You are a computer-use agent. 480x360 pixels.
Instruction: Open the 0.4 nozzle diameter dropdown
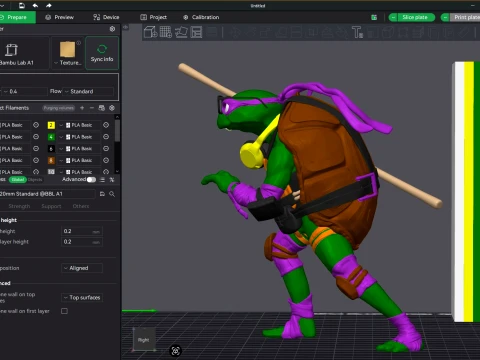25,91
